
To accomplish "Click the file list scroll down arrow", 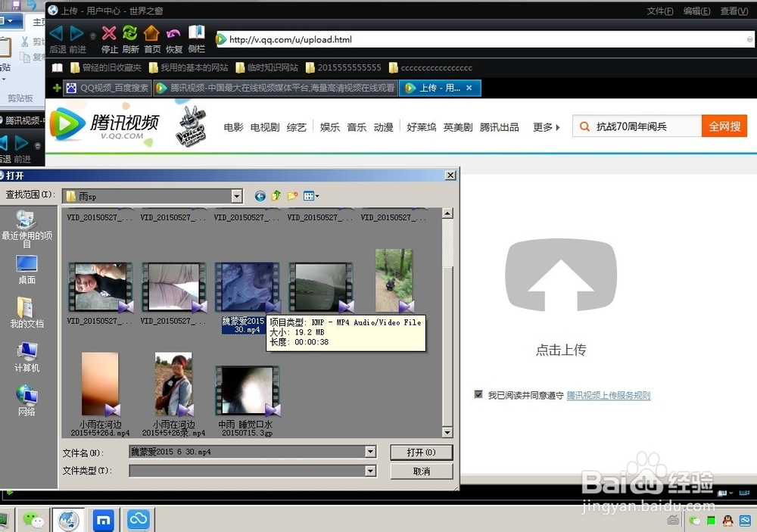I will tap(447, 433).
